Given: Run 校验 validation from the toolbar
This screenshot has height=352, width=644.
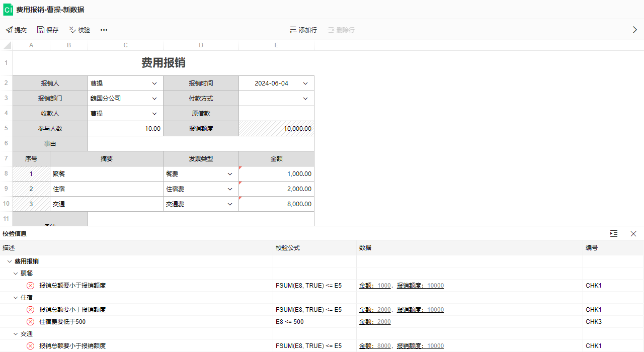Looking at the screenshot, I should 72,30.
